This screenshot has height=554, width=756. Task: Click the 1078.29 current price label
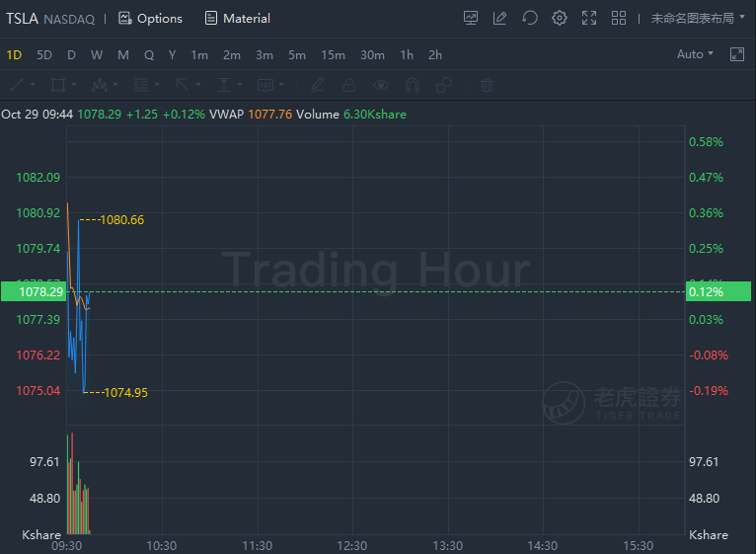34,291
